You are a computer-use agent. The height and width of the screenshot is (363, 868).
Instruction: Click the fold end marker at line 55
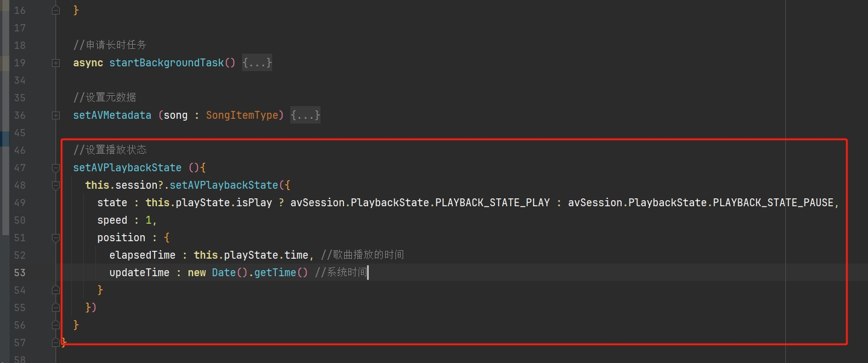56,308
